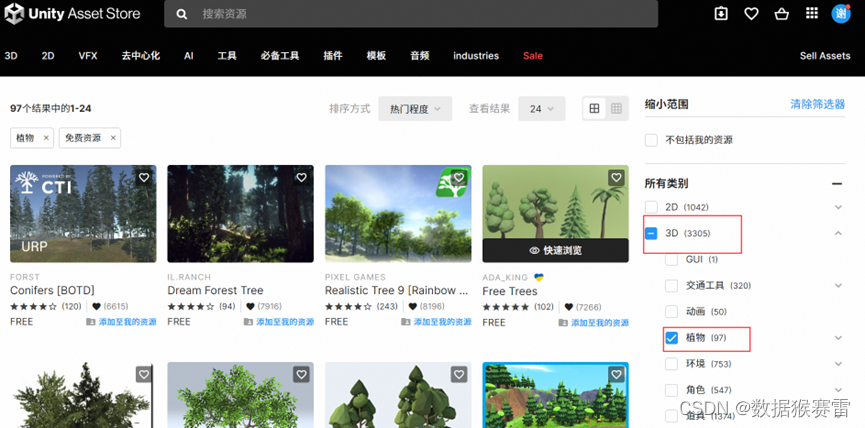865x428 pixels.
Task: Click 添加至我的资源 under Conifers [BOTD]
Action: (127, 322)
